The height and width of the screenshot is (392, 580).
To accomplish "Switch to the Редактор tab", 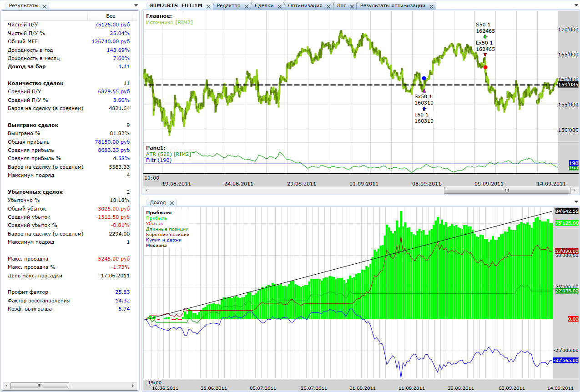I will tap(228, 6).
